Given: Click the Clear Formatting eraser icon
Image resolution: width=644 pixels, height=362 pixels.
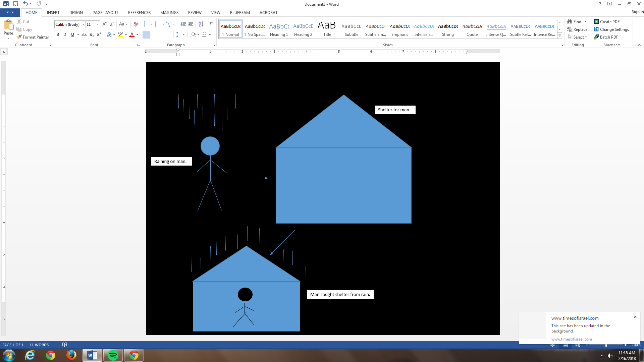Looking at the screenshot, I should pos(136,24).
